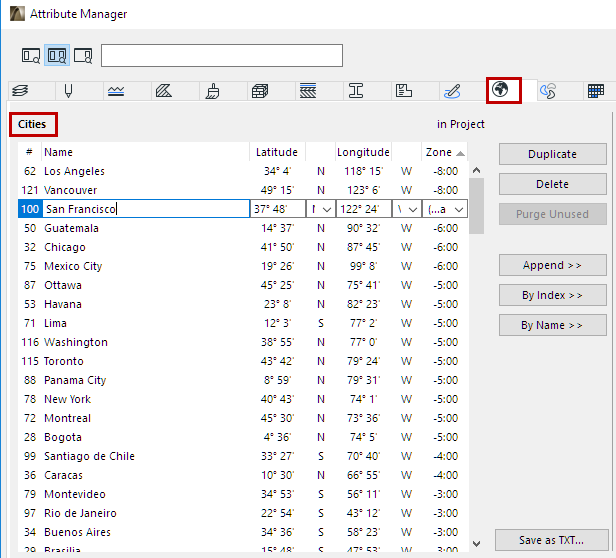Click the By Name >> button
Screen dimensions: 616x558
[x=552, y=325]
